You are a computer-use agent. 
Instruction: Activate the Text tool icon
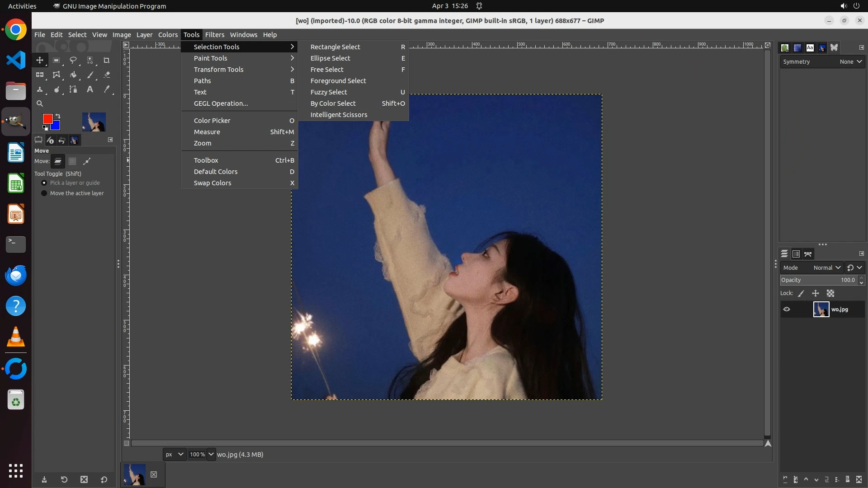(x=90, y=89)
